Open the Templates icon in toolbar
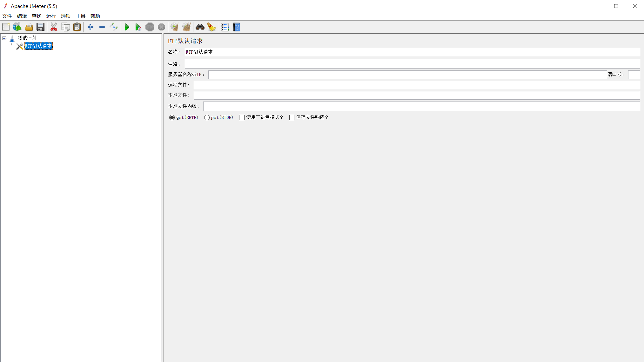This screenshot has height=362, width=644. click(x=17, y=27)
